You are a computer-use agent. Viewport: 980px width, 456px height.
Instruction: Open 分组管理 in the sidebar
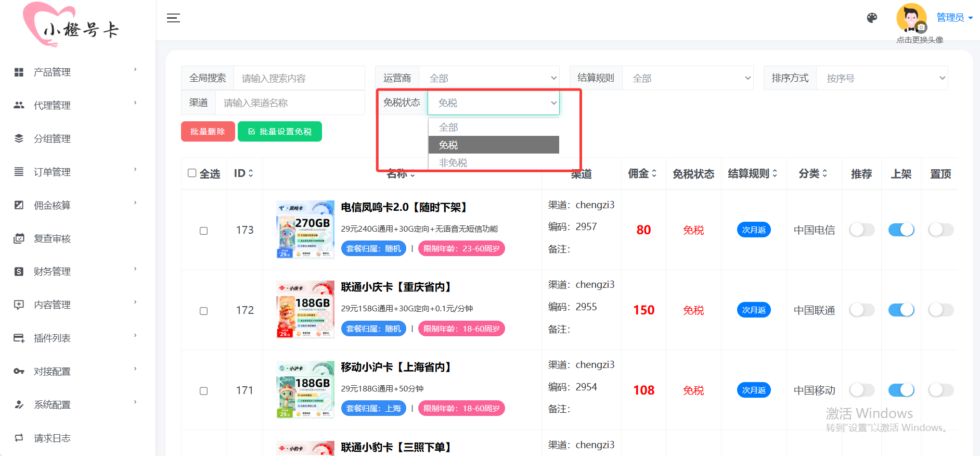[x=52, y=138]
